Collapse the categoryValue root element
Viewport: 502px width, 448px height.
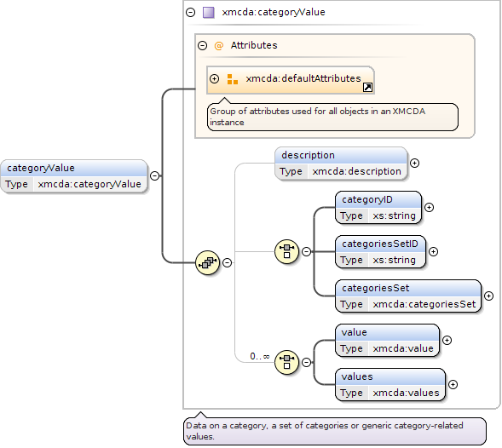(x=154, y=176)
